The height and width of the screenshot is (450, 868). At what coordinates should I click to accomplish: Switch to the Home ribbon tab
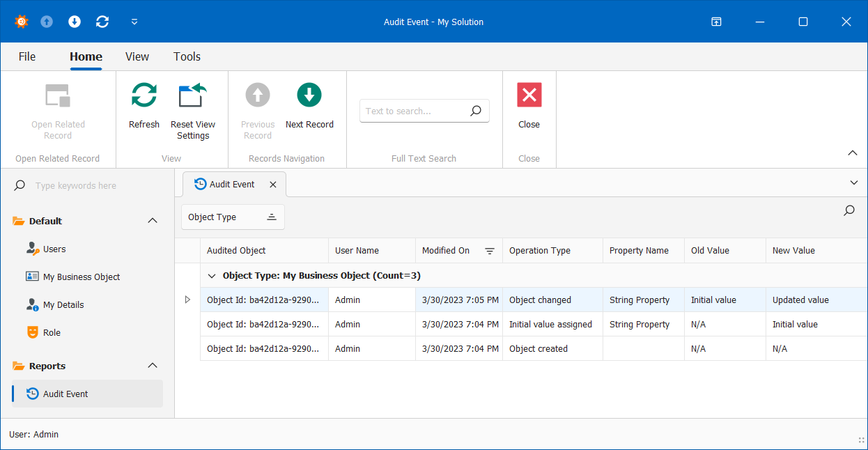tap(86, 56)
